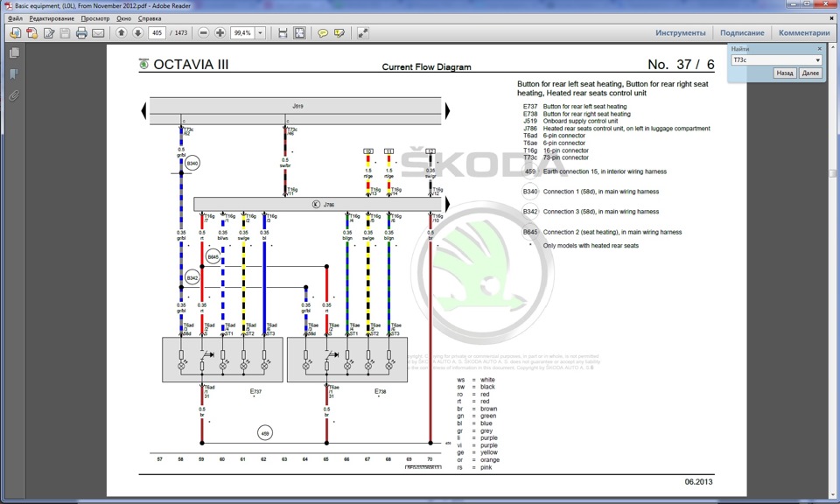Click the save file floppy icon

coord(65,33)
